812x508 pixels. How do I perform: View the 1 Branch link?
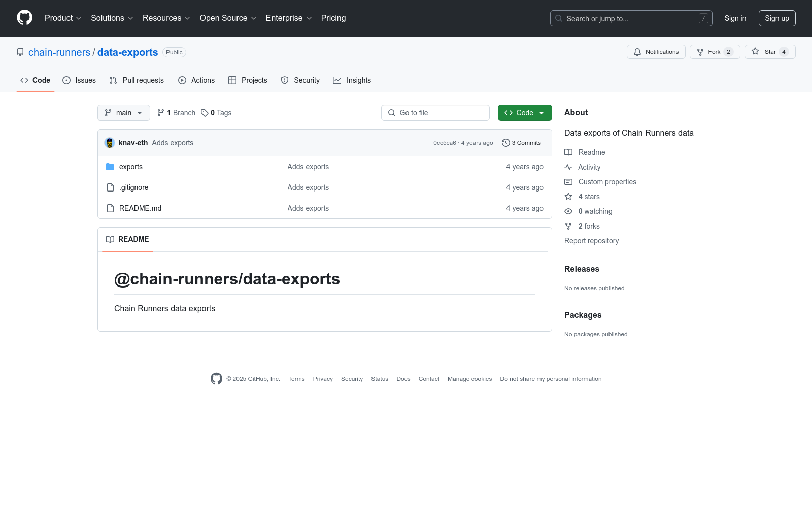click(176, 113)
